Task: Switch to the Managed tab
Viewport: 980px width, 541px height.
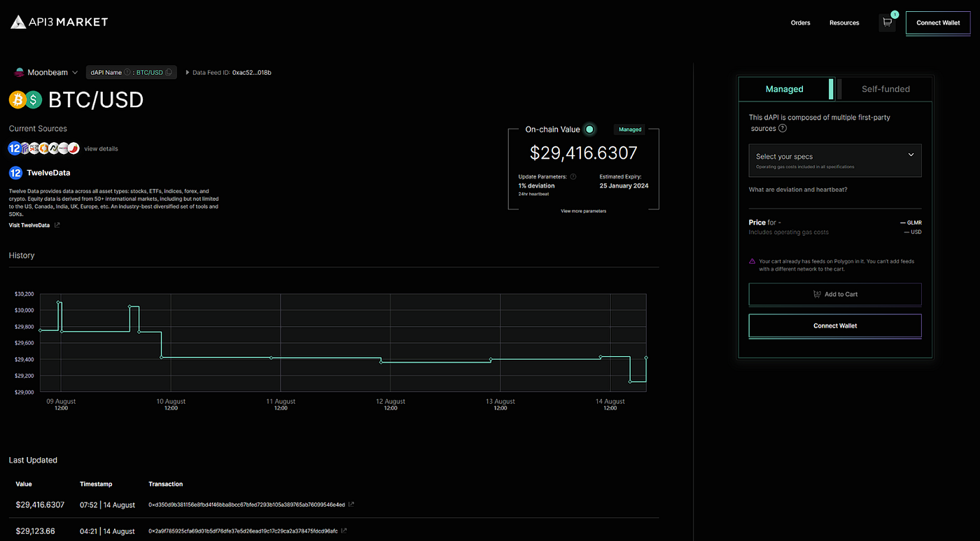Action: point(785,89)
